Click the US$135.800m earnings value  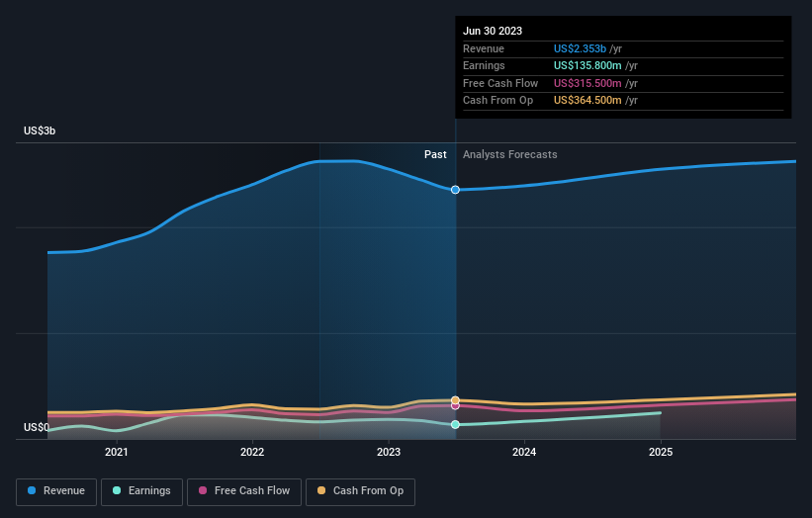pyautogui.click(x=587, y=65)
